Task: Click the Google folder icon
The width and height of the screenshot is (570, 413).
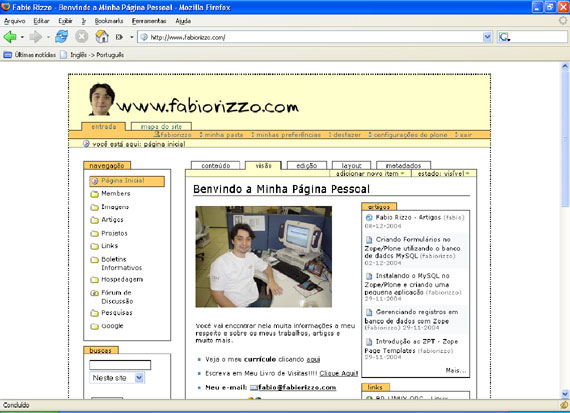Action: click(x=95, y=326)
